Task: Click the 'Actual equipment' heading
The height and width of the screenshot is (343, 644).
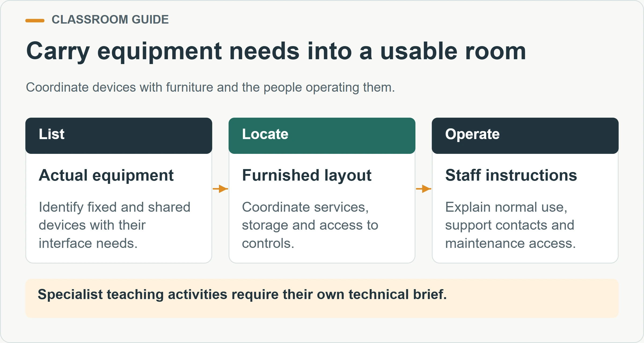Action: 106,176
